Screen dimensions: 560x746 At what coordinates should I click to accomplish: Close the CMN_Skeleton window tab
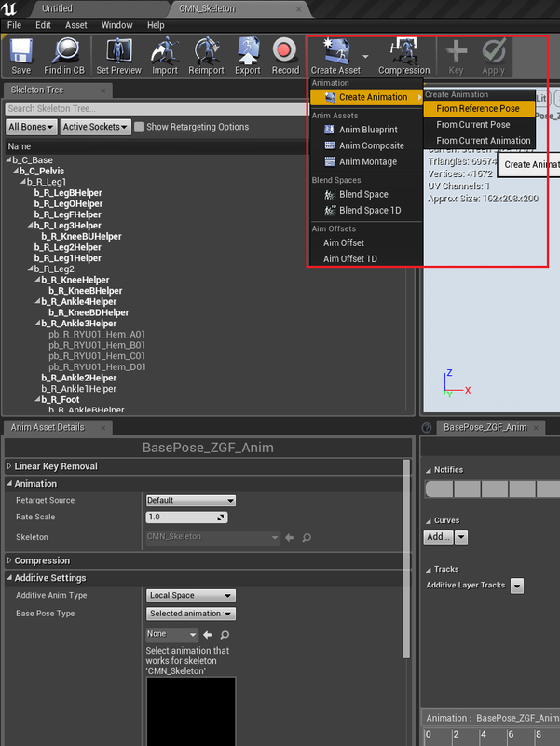298,9
